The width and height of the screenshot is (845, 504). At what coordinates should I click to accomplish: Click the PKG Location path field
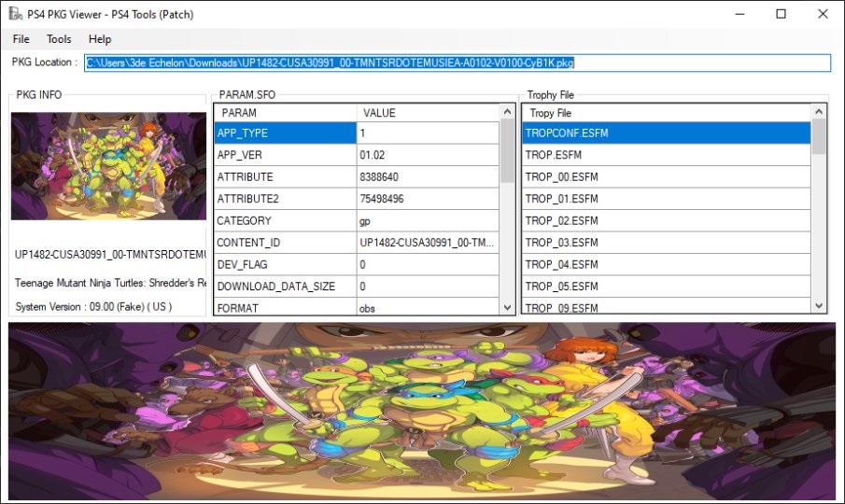pyautogui.click(x=458, y=63)
